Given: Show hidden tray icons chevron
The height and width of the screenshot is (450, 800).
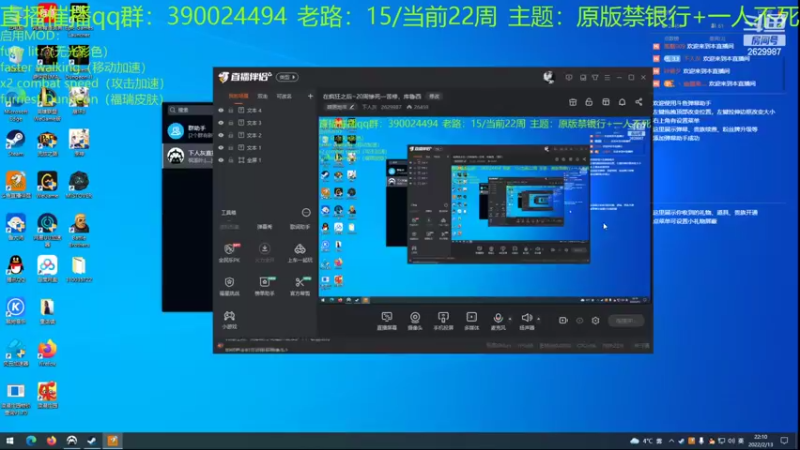Looking at the screenshot, I should (x=671, y=441).
